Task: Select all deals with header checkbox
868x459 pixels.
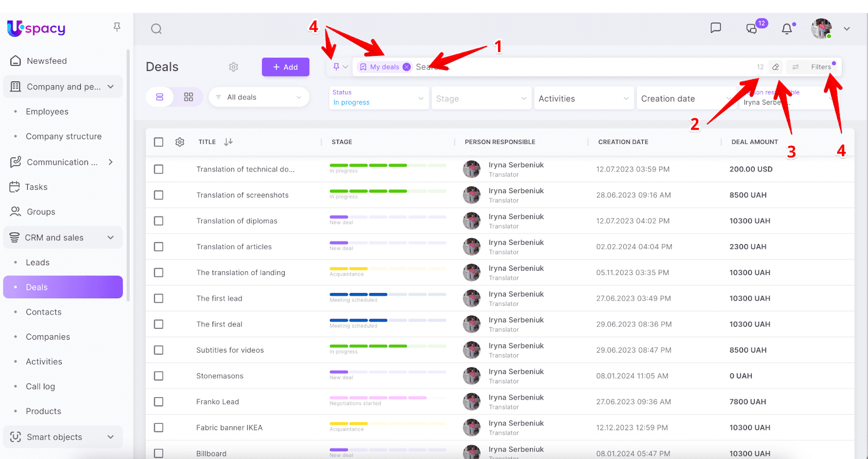Action: [158, 142]
